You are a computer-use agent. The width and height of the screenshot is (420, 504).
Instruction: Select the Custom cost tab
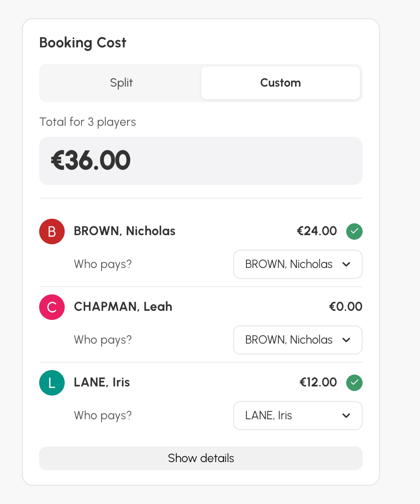281,83
